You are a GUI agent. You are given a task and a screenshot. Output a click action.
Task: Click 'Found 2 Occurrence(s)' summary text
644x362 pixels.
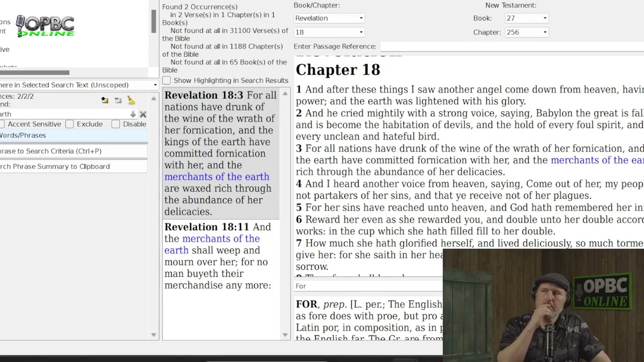(200, 7)
